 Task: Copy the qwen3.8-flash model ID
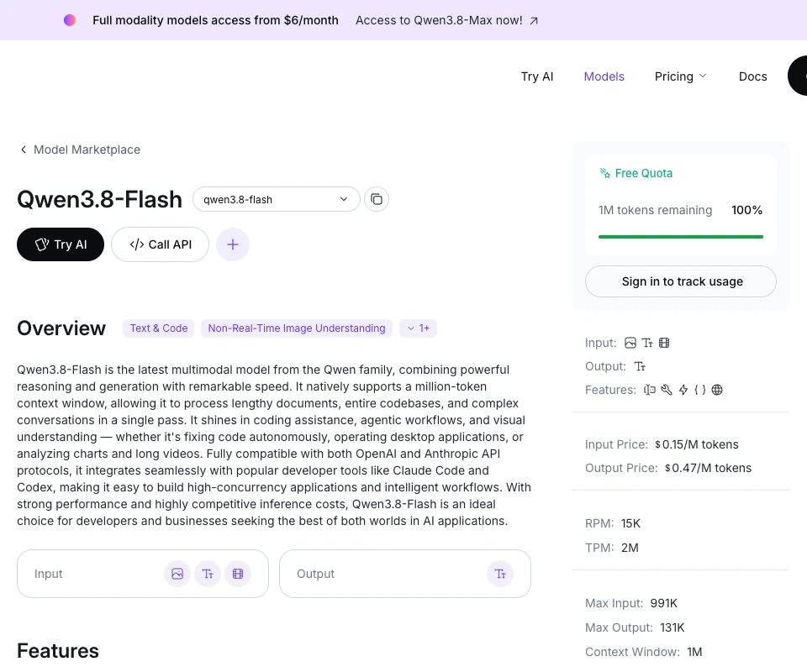click(x=377, y=199)
